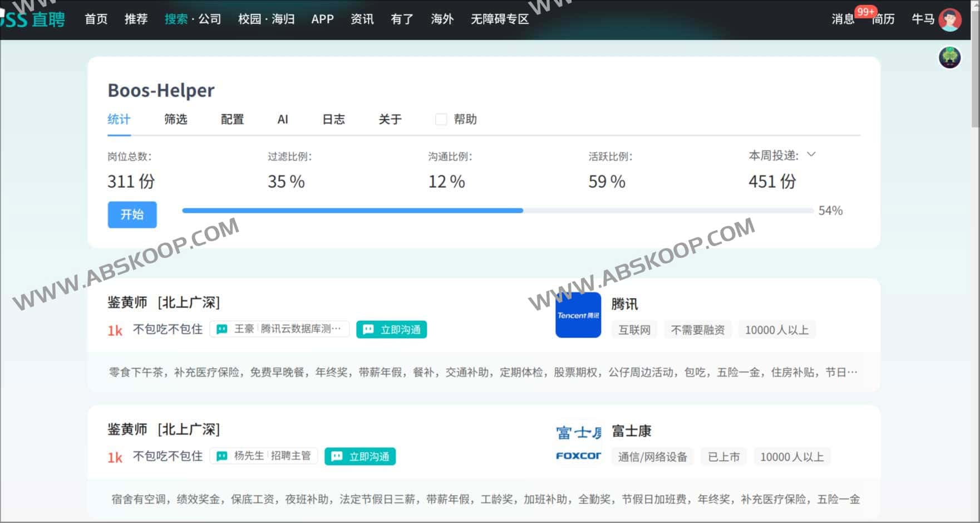This screenshot has width=980, height=523.
Task: Click chat icon next to recruiter 杨先生
Action: point(222,456)
